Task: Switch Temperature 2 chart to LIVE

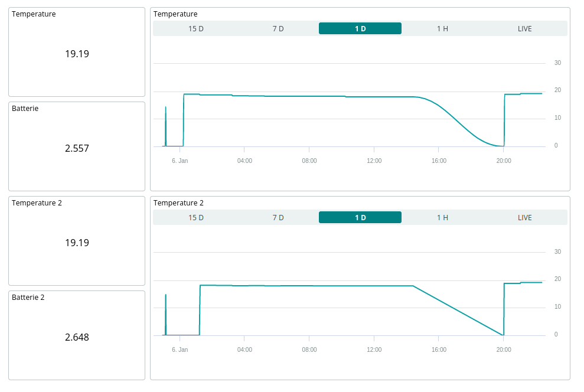Action: tap(524, 217)
